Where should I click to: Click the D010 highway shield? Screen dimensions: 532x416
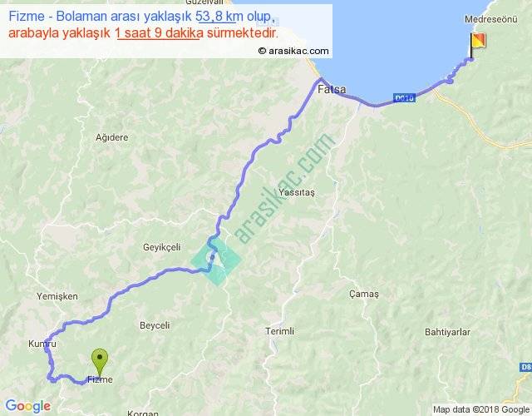pyautogui.click(x=405, y=98)
